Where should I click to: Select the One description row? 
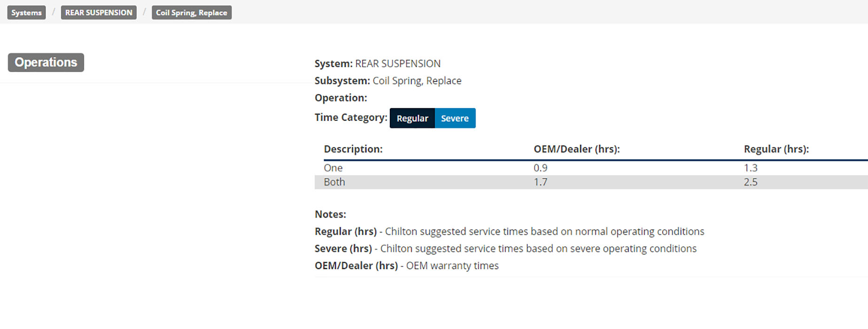click(591, 168)
